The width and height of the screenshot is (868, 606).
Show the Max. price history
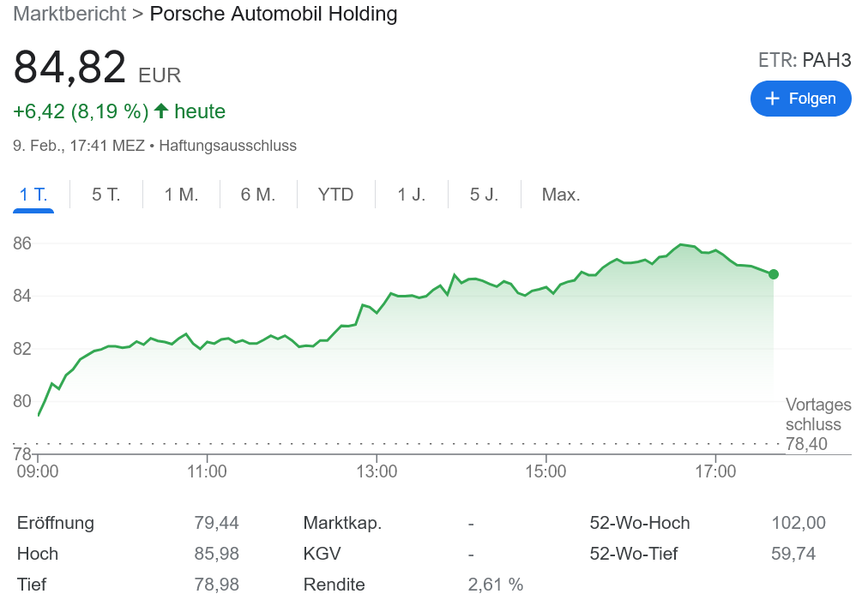560,195
